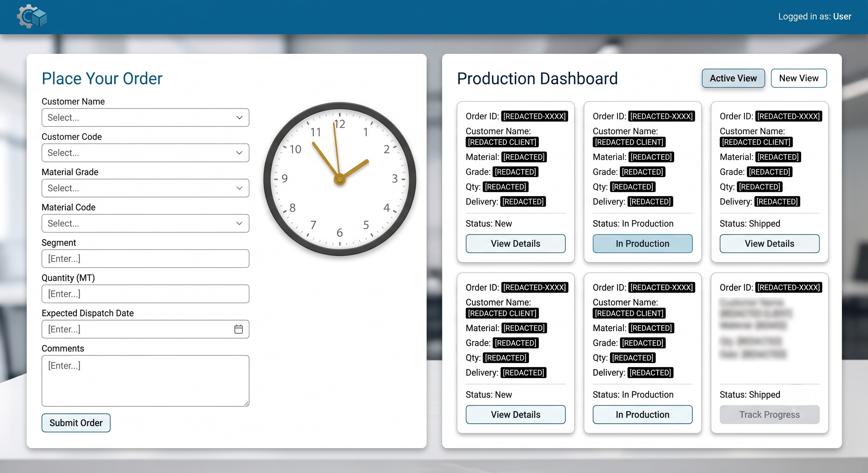Grab the Comments textarea resize handle
This screenshot has width=868, height=473.
click(x=246, y=403)
